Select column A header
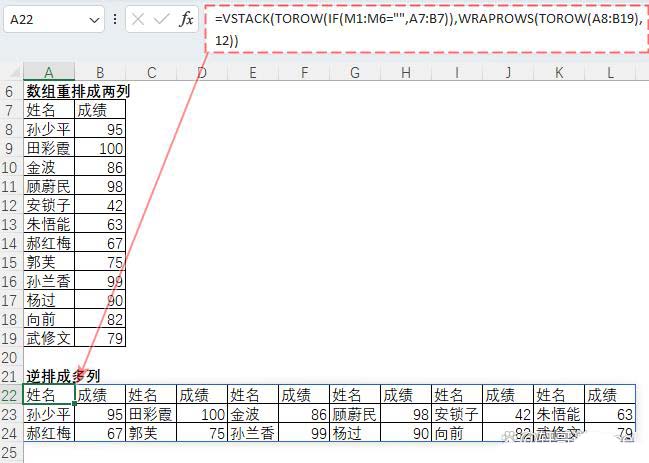 (48, 72)
